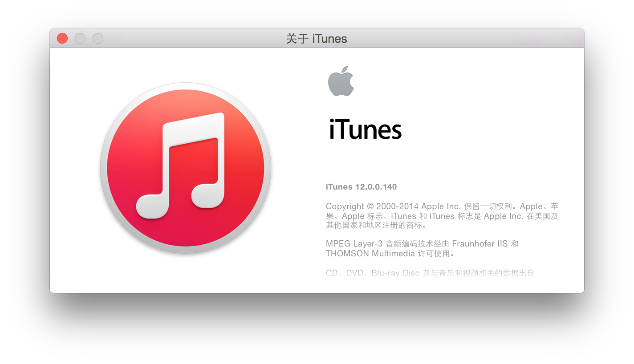The height and width of the screenshot is (364, 634).
Task: Click the grayed-out zoom button
Action: (98, 38)
